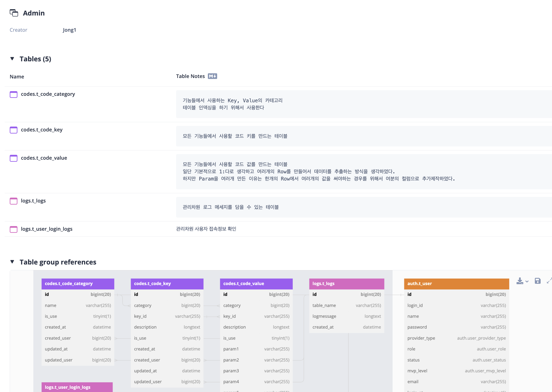Collapse the Table group references section

(x=12, y=262)
